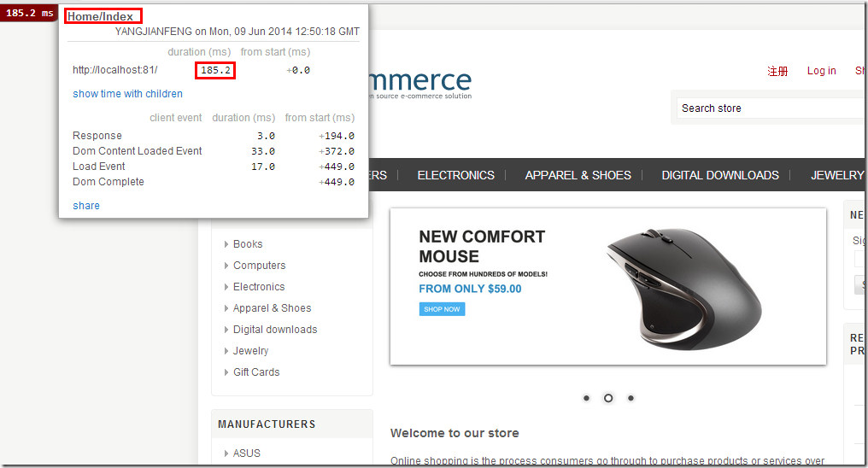Focus the Search store input field
This screenshot has width=868, height=468.
click(x=769, y=108)
